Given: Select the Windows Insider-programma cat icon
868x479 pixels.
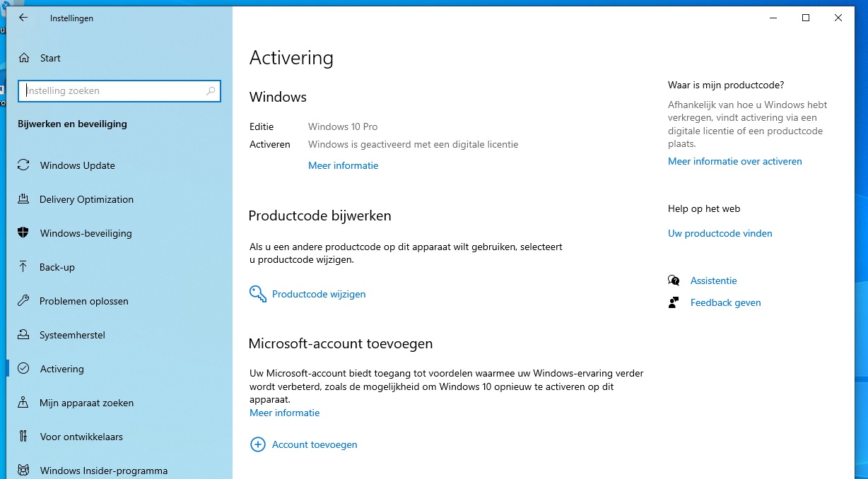Looking at the screenshot, I should pyautogui.click(x=23, y=471).
